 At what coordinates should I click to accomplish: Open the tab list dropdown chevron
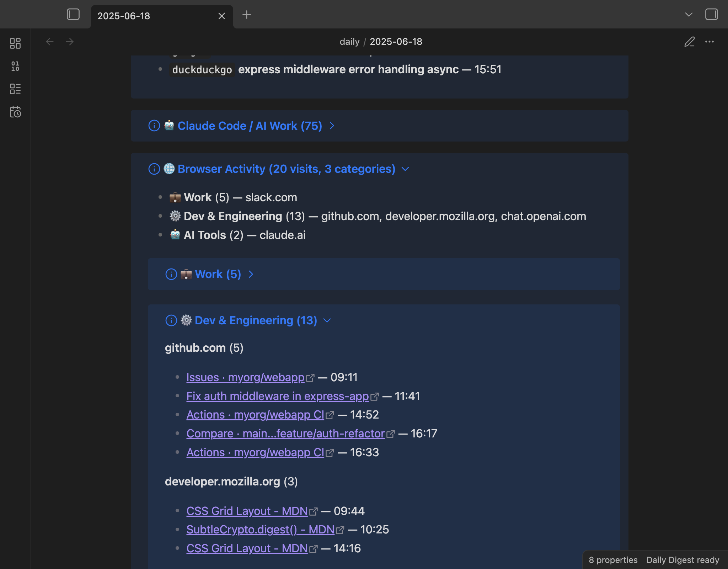[x=687, y=15]
